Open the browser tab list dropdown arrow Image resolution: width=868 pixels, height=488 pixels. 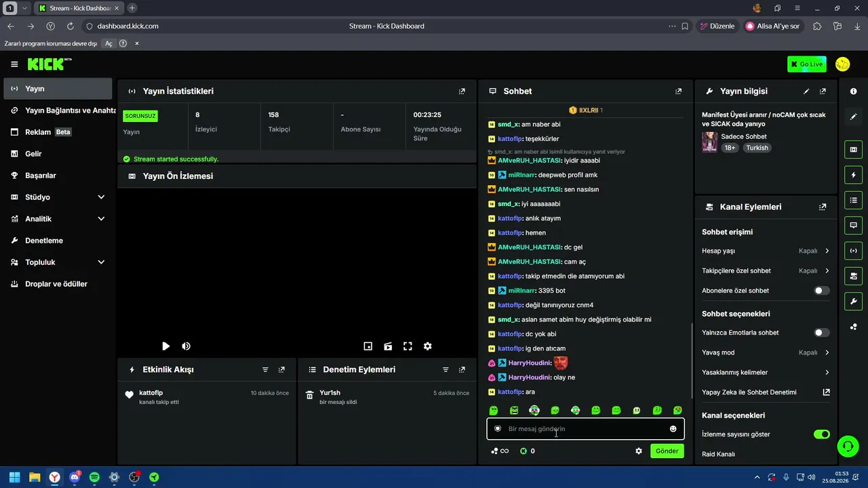24,8
